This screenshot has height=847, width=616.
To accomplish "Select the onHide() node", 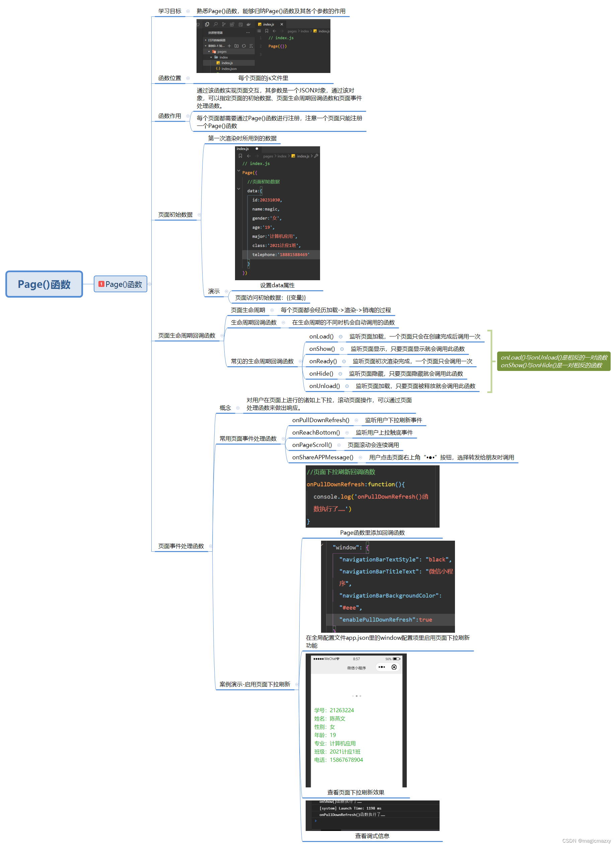I will tap(321, 374).
